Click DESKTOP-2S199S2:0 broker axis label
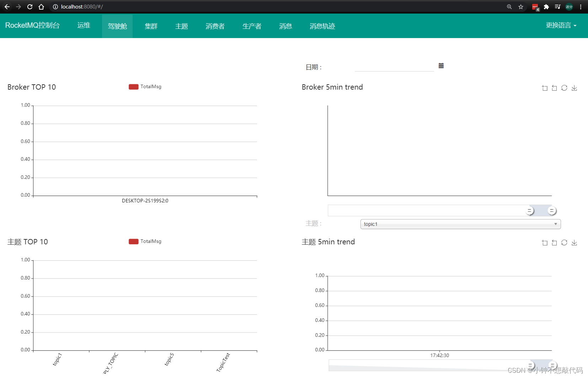Screen dimensions: 588x377 (x=145, y=201)
